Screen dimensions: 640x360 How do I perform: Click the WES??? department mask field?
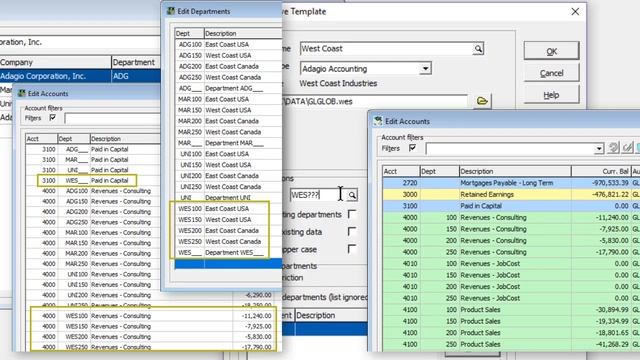[x=318, y=195]
